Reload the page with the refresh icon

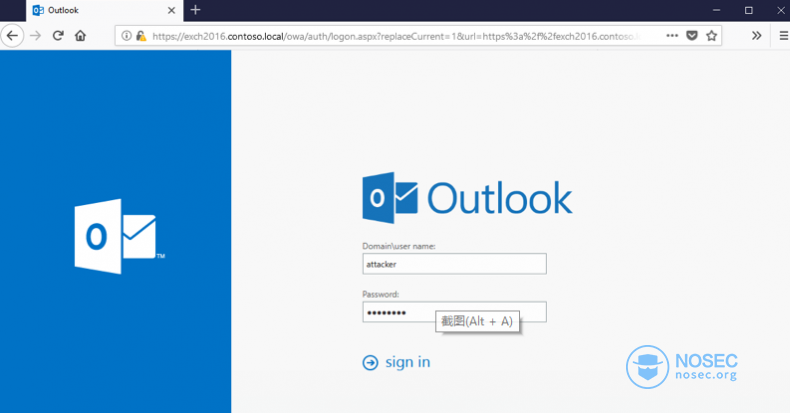(x=58, y=36)
